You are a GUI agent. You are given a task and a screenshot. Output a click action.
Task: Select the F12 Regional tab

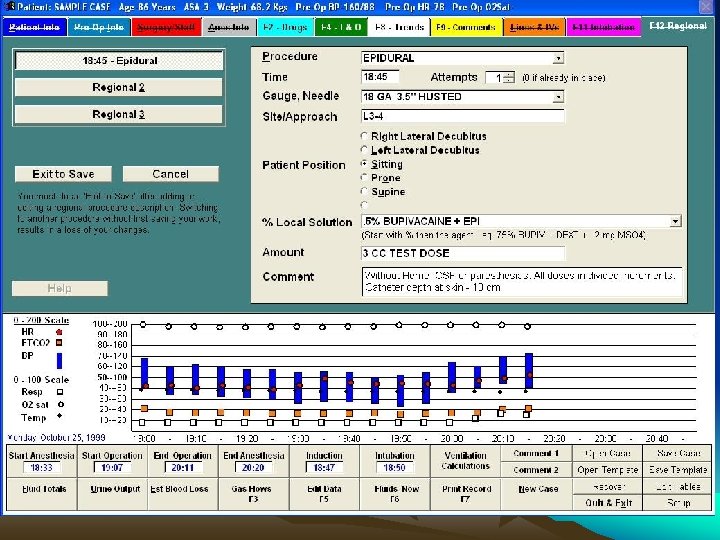(678, 26)
